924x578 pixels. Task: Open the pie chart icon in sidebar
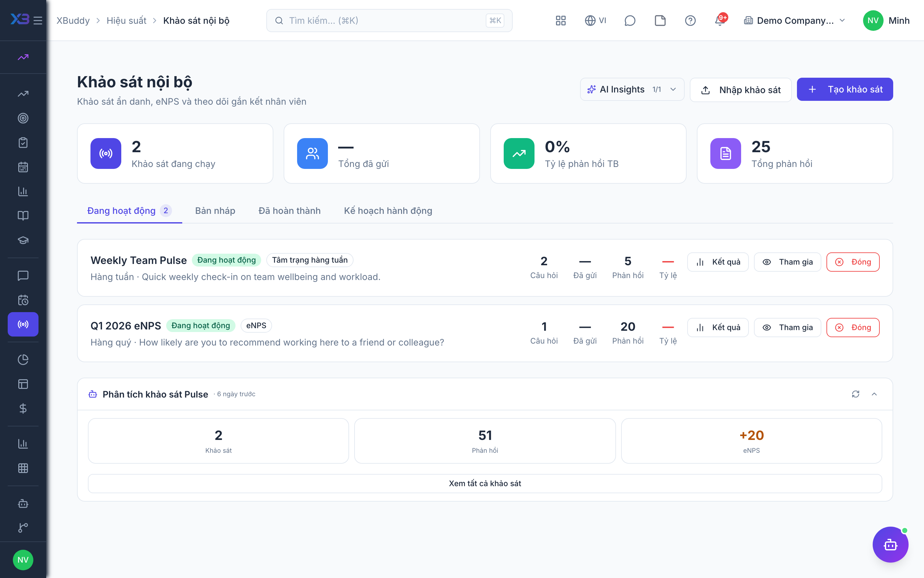(x=23, y=360)
